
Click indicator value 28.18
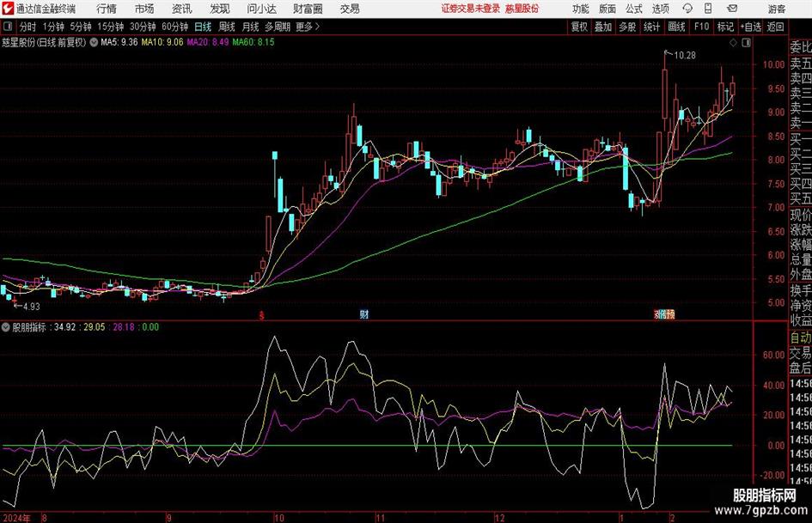pyautogui.click(x=123, y=327)
